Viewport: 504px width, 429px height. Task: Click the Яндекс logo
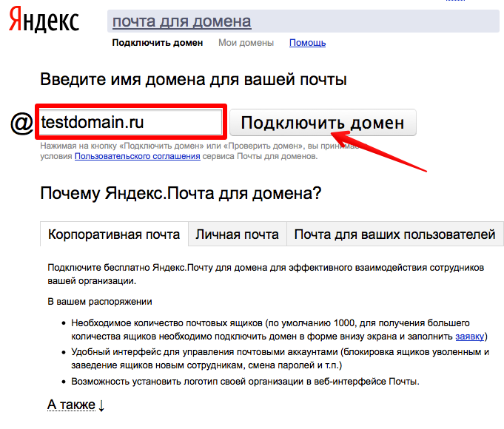[44, 22]
